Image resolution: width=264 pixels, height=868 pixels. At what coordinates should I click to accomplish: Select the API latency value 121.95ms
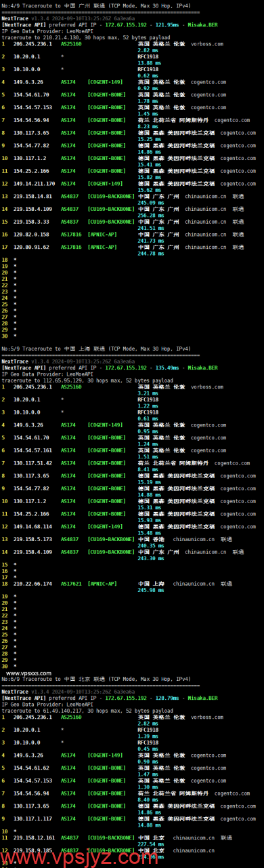[167, 24]
